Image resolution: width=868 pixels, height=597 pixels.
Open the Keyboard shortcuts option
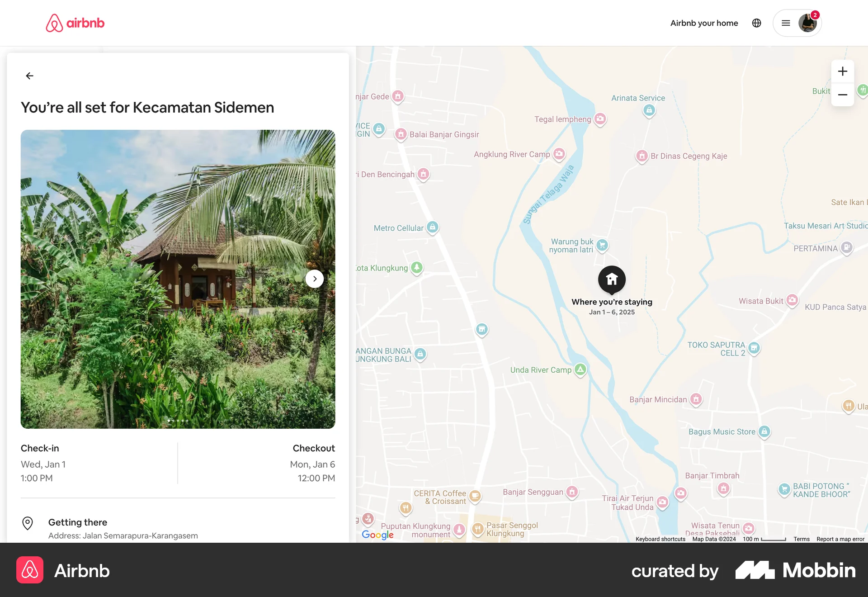tap(660, 539)
